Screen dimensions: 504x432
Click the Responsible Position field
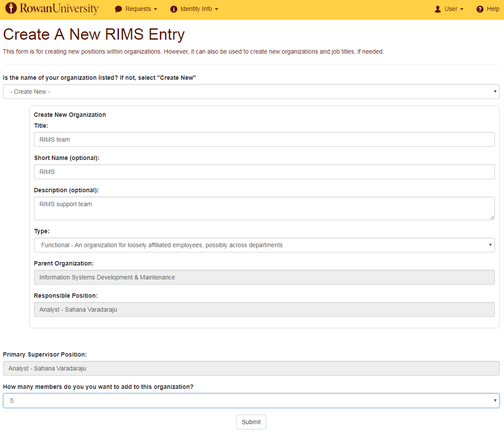coord(264,310)
